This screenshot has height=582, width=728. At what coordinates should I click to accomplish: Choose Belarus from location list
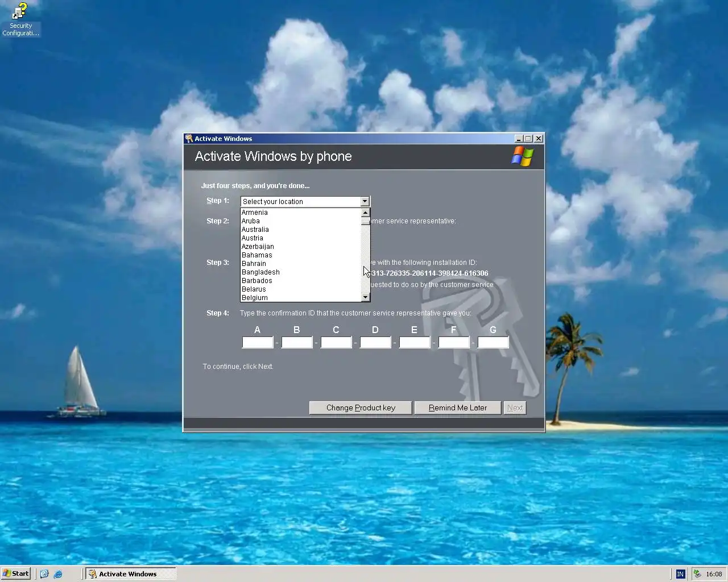301,289
